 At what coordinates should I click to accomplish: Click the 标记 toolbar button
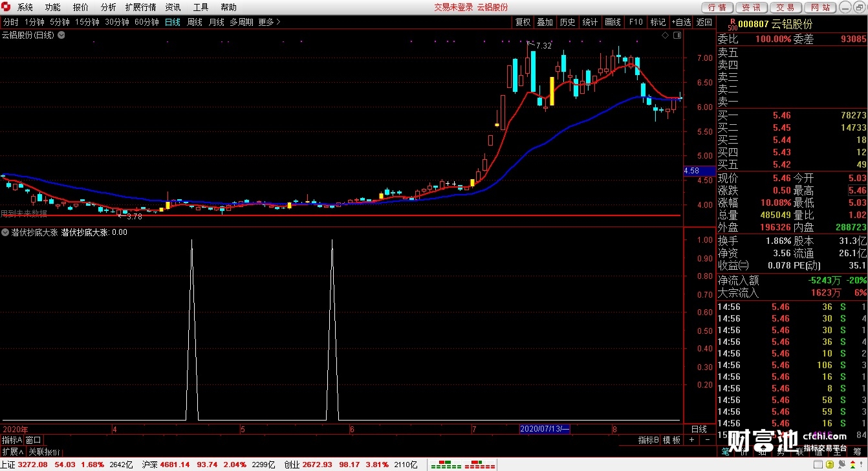point(658,22)
